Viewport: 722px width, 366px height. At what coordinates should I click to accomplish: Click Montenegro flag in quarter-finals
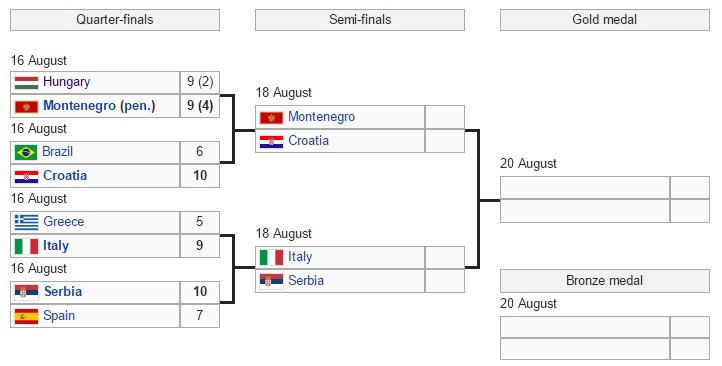click(26, 106)
